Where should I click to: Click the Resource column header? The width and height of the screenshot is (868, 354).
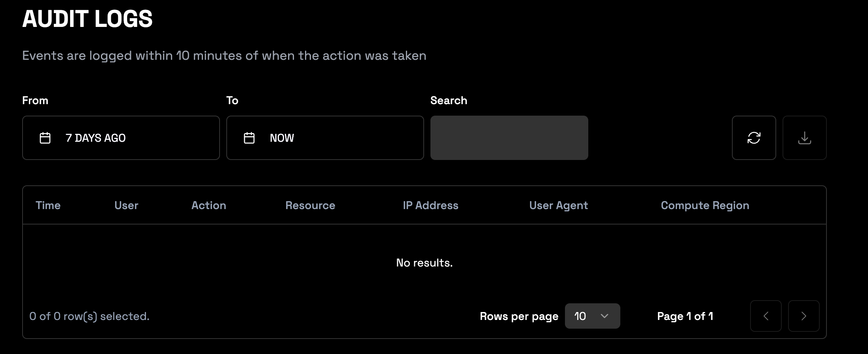pos(310,205)
